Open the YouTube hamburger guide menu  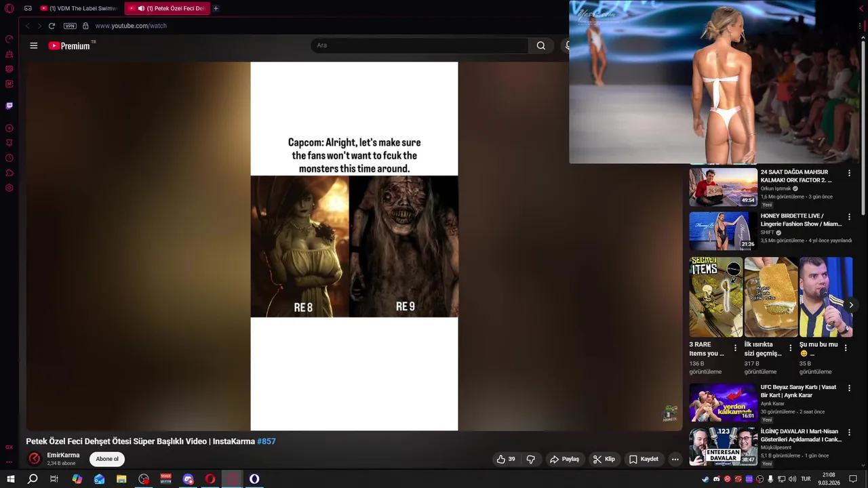34,45
